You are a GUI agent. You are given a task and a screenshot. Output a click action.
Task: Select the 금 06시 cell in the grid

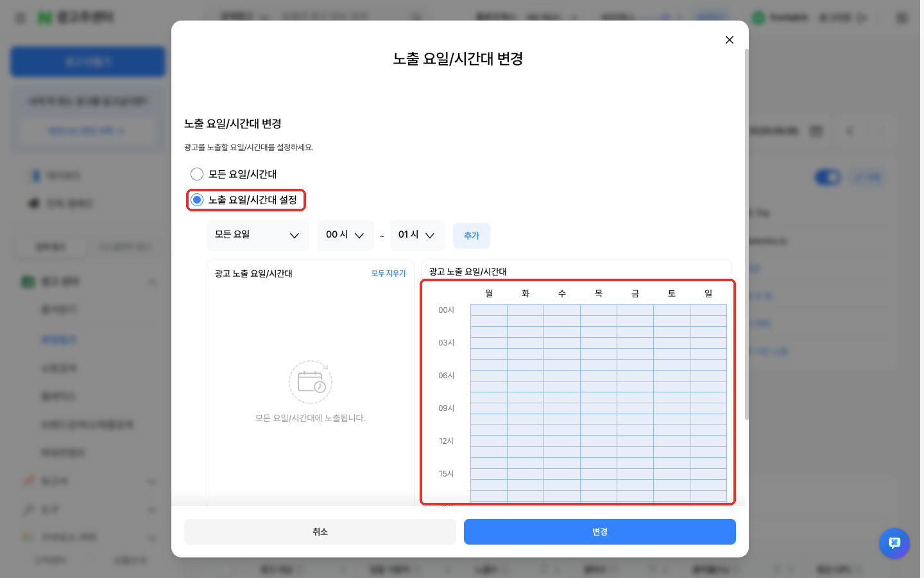point(635,376)
